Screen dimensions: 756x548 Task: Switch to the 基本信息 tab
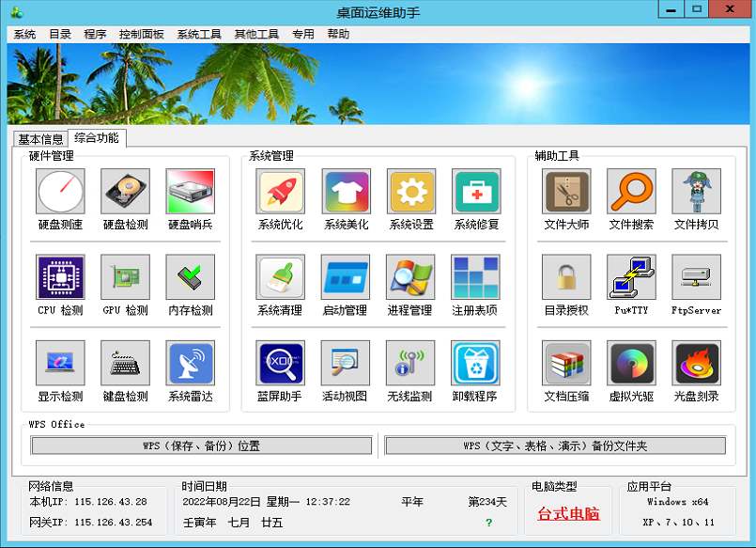point(41,139)
